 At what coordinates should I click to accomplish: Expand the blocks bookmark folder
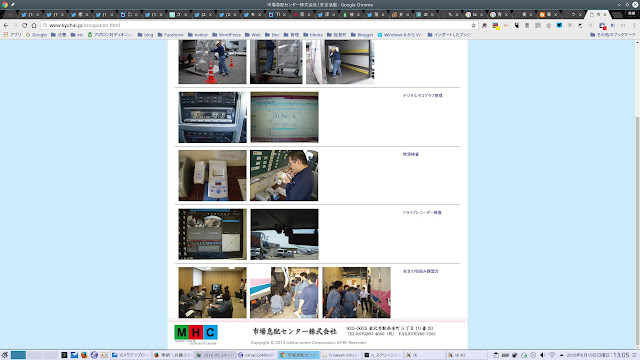point(313,35)
